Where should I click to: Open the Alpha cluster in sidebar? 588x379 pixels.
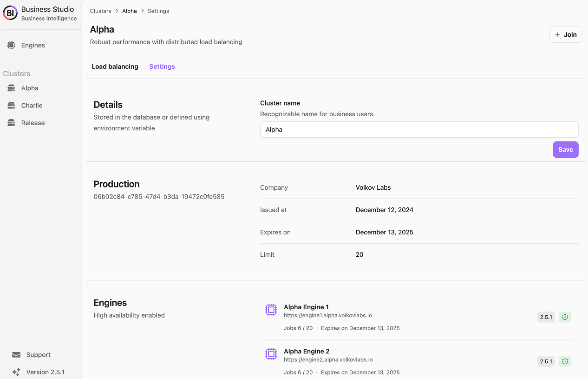(x=30, y=88)
